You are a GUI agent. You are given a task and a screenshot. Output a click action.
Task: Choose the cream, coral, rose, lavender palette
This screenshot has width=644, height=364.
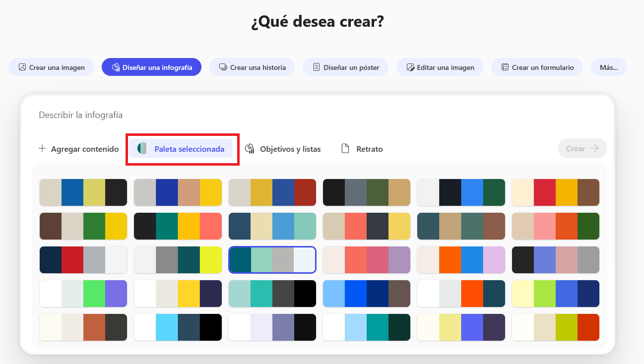click(x=367, y=260)
